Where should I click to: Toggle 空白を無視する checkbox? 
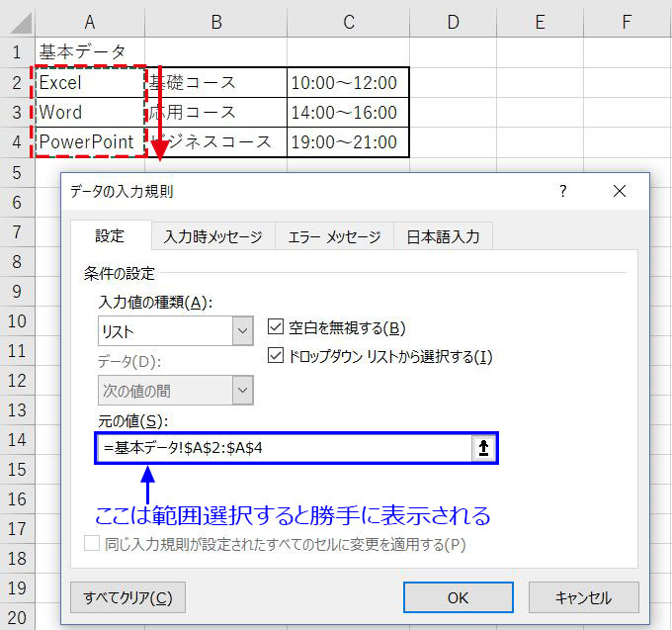click(x=276, y=326)
